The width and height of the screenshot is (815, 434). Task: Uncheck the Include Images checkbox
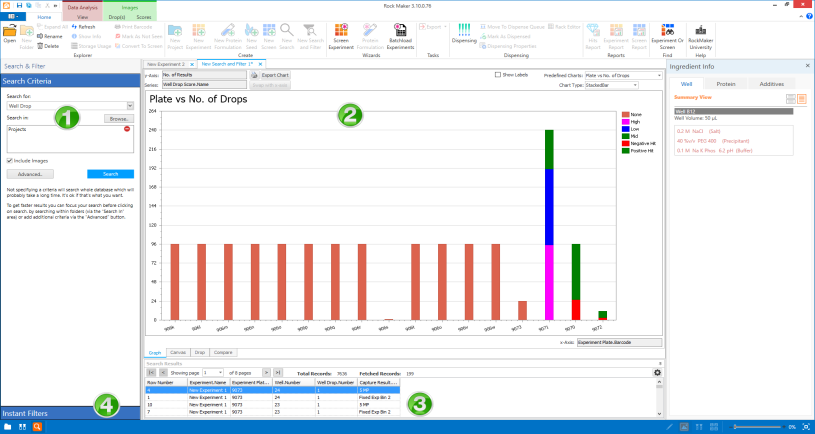(9, 160)
